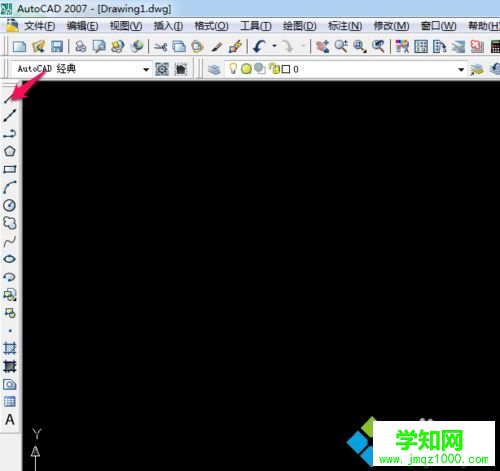Toggle the Markup Set Manager icon

(477, 46)
